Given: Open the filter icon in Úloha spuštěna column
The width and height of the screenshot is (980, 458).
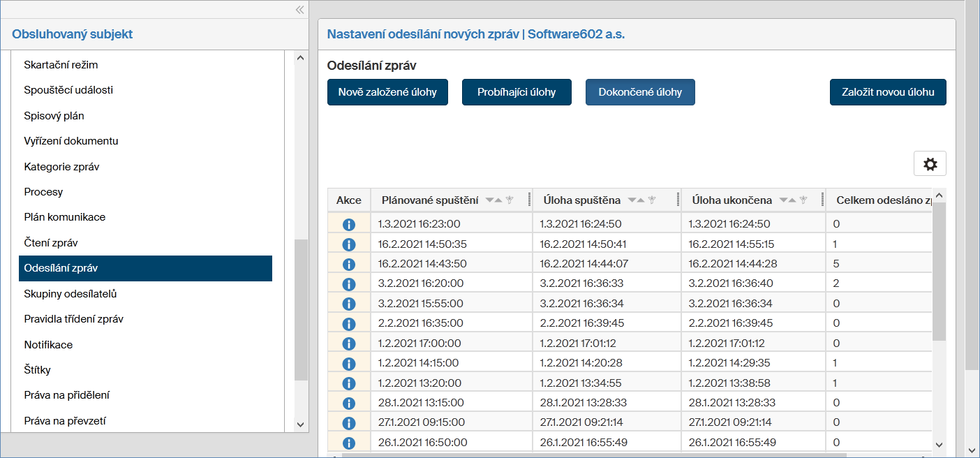Looking at the screenshot, I should [x=652, y=200].
